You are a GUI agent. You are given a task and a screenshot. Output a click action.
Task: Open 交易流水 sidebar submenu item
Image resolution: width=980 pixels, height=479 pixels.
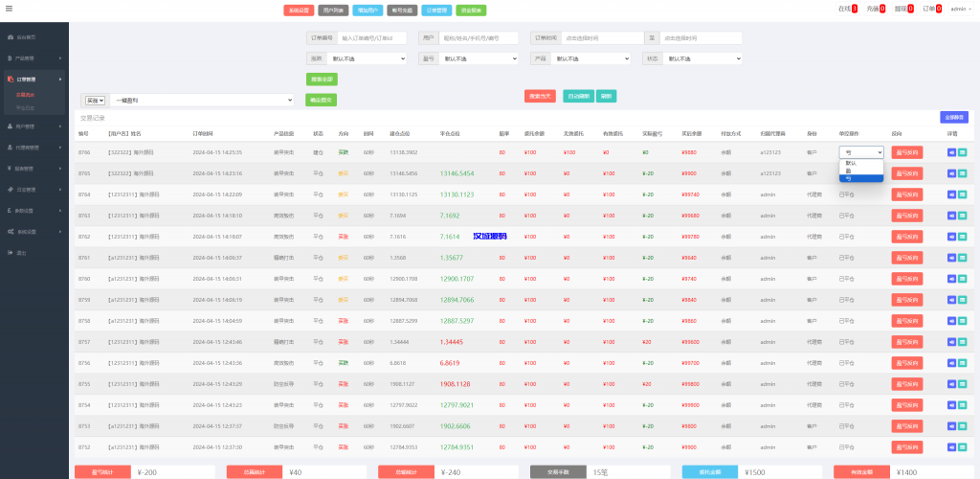tap(26, 96)
